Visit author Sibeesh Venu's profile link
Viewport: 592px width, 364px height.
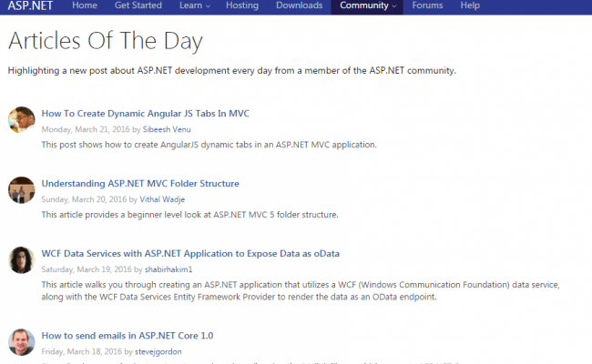click(x=167, y=129)
